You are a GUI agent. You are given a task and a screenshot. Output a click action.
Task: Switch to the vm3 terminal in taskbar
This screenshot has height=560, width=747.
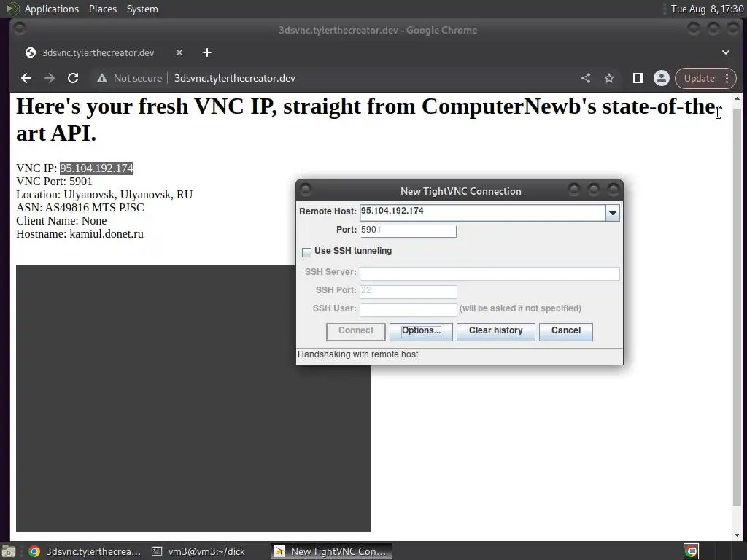coord(198,551)
